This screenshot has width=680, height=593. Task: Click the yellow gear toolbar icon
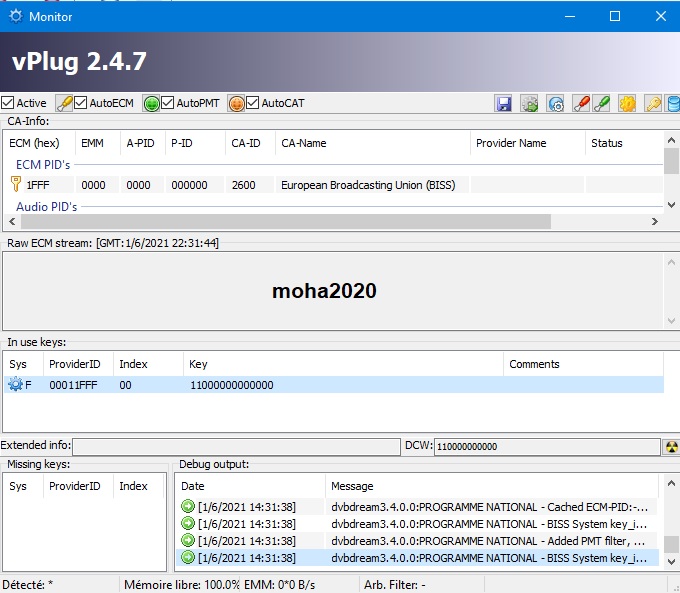(627, 104)
